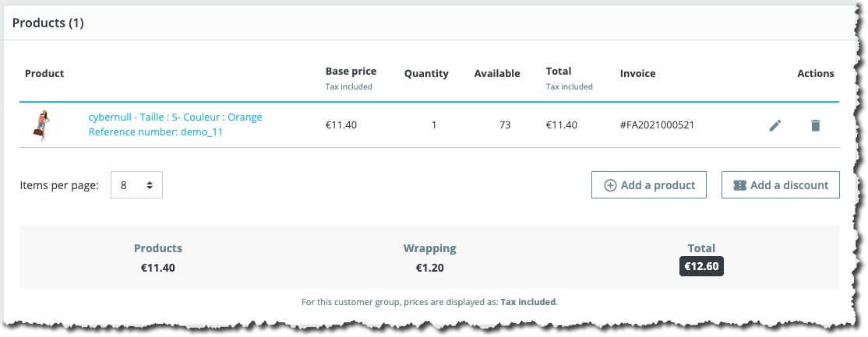This screenshot has height=337, width=868.
Task: Click the product thumbnail image
Action: (41, 125)
